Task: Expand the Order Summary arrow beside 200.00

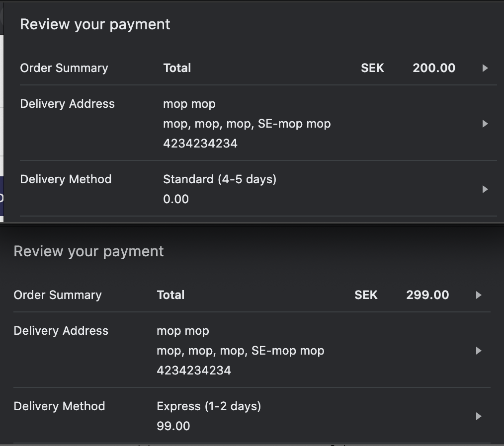Action: [x=485, y=68]
